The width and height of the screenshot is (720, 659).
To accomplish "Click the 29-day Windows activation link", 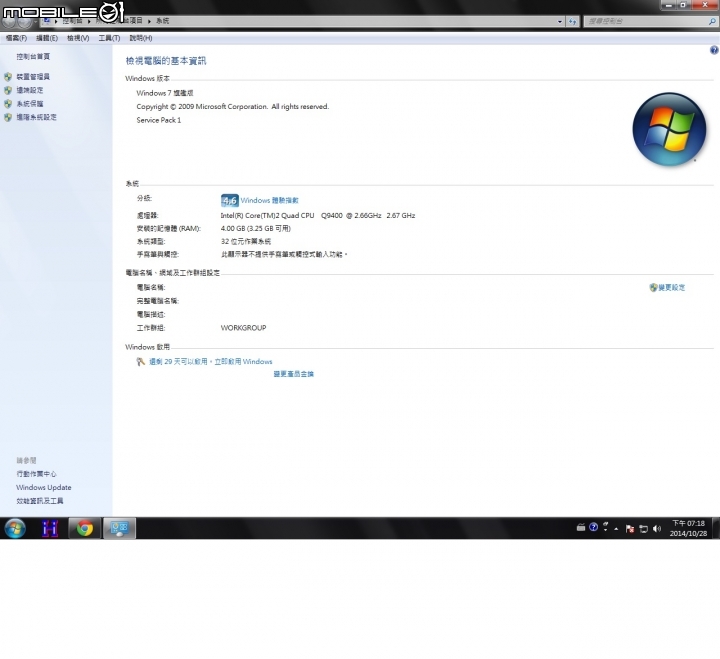I will click(211, 362).
